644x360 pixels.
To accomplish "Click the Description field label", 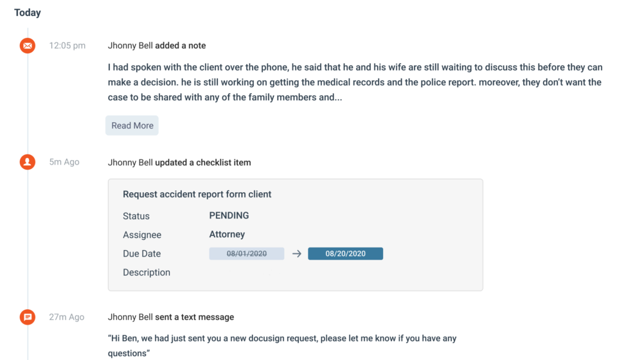I will (146, 273).
